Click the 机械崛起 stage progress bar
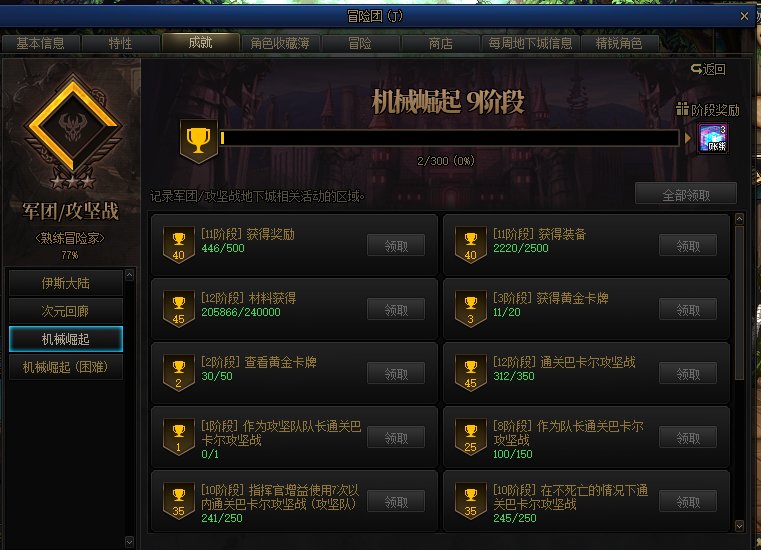 tap(449, 138)
